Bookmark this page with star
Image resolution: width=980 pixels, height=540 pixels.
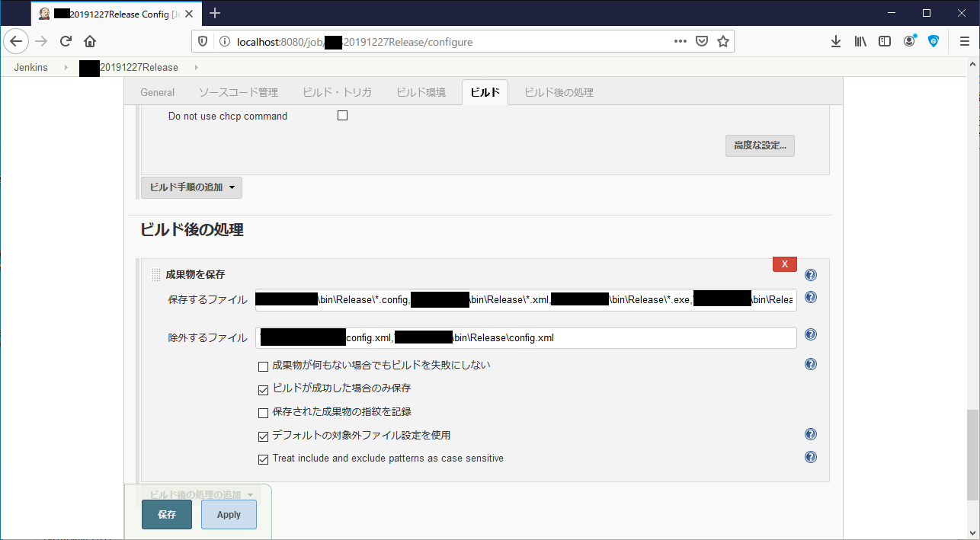(722, 41)
